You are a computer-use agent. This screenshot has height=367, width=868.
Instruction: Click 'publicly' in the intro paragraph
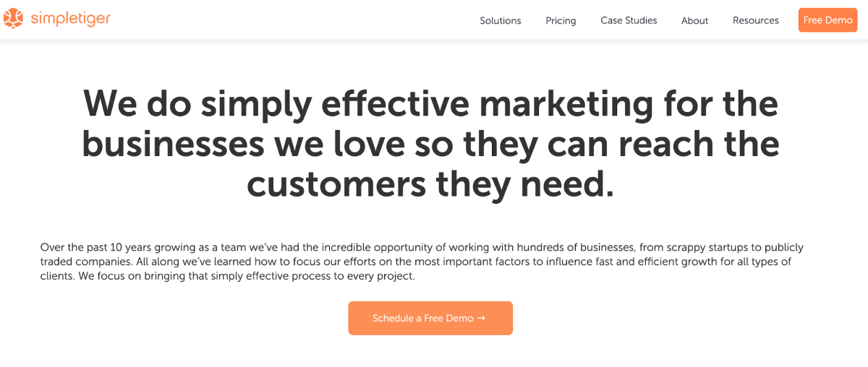783,247
